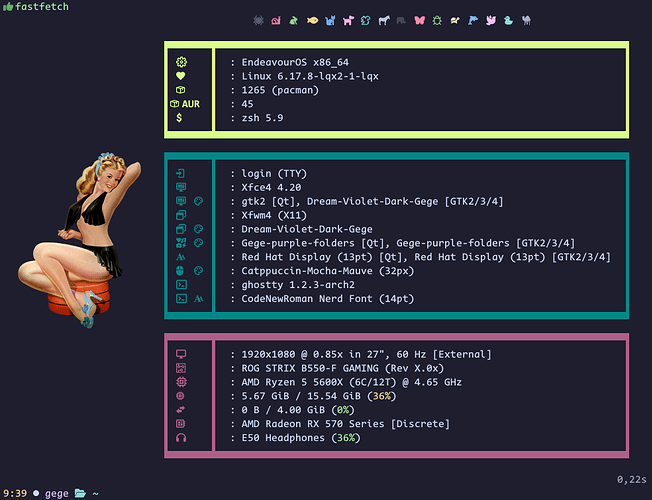
Task: Click the CPU chip icon beside Ryzen
Action: click(181, 382)
